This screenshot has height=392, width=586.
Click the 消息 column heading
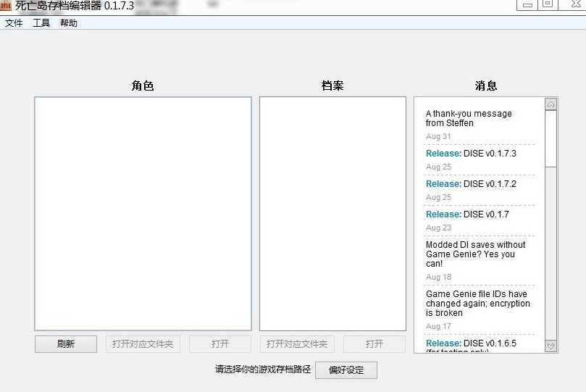tap(486, 86)
